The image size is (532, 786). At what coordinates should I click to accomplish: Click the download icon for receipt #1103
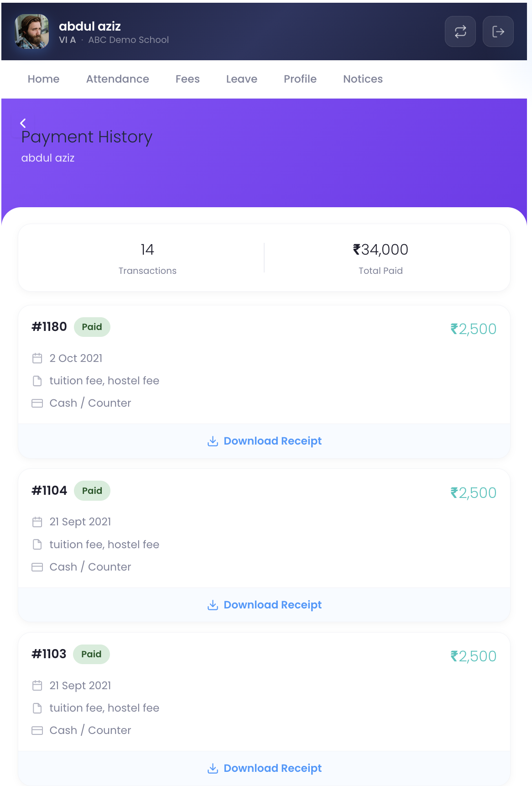(213, 768)
